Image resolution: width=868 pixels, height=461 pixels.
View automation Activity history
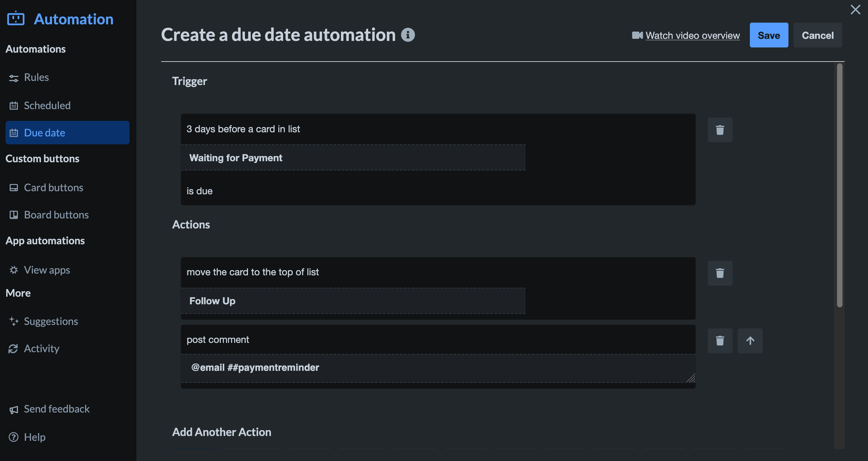pyautogui.click(x=42, y=348)
